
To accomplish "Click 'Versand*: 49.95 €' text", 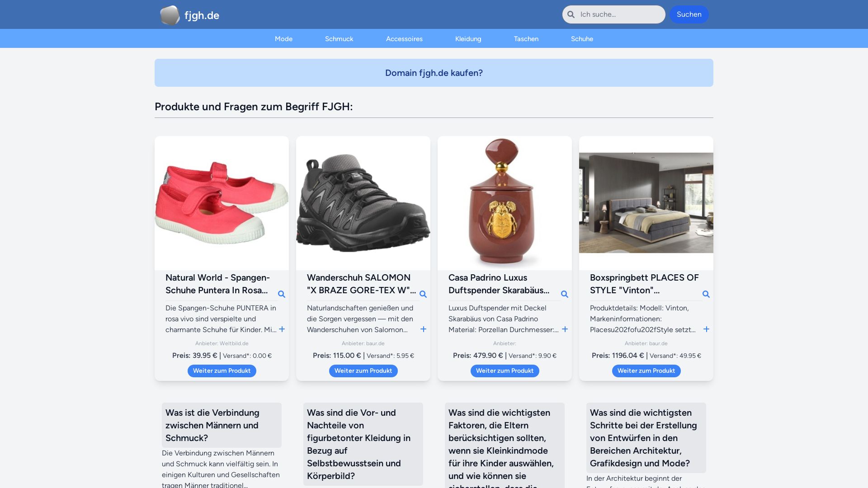I will click(675, 356).
